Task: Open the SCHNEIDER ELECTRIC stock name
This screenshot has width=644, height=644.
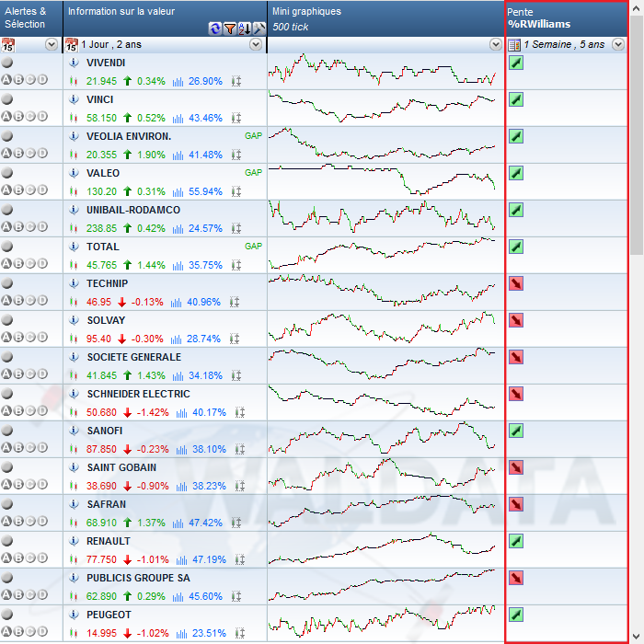Action: [x=138, y=394]
